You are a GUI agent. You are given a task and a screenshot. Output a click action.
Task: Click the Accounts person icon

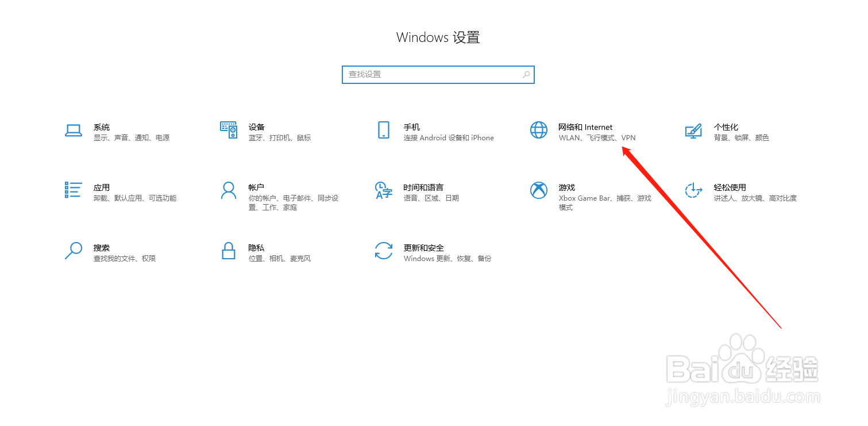tap(229, 190)
